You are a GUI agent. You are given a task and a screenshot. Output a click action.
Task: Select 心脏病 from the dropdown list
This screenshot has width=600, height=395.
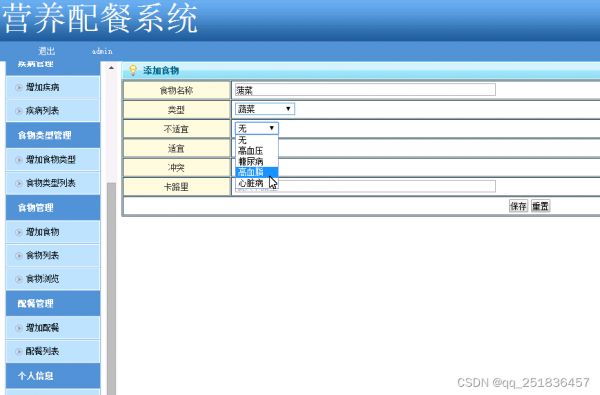(257, 183)
